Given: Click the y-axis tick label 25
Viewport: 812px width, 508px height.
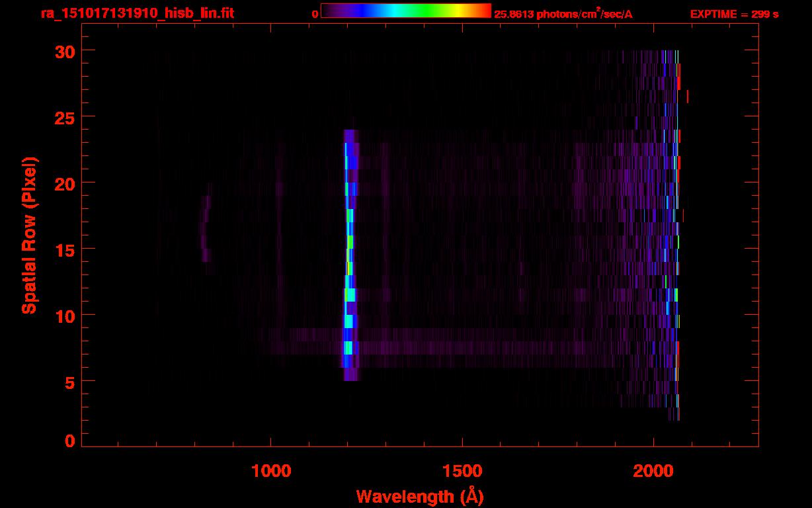Looking at the screenshot, I should point(65,117).
